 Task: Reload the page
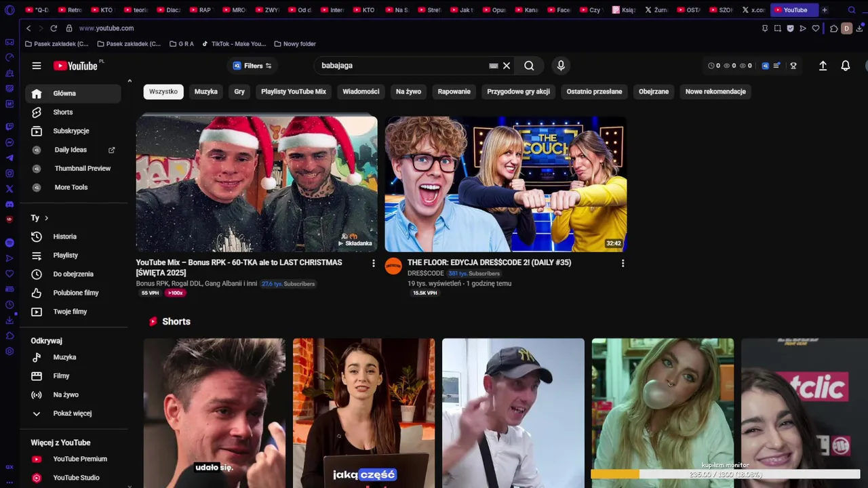54,28
